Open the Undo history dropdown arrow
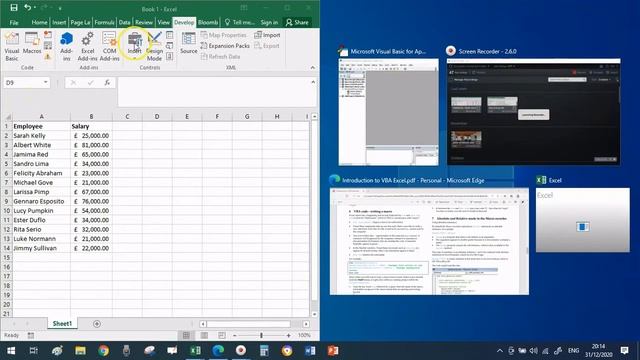Viewport: 640px width, 360px height. [x=36, y=8]
